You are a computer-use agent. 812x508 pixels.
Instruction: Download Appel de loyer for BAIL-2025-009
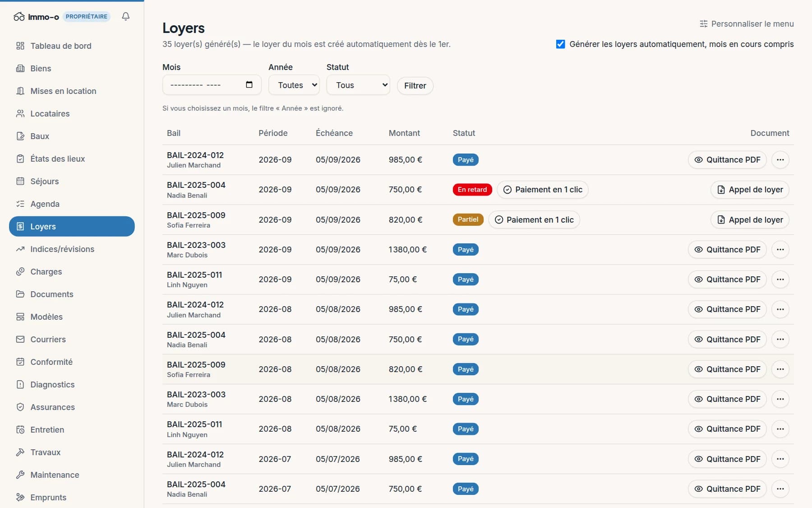pos(750,220)
